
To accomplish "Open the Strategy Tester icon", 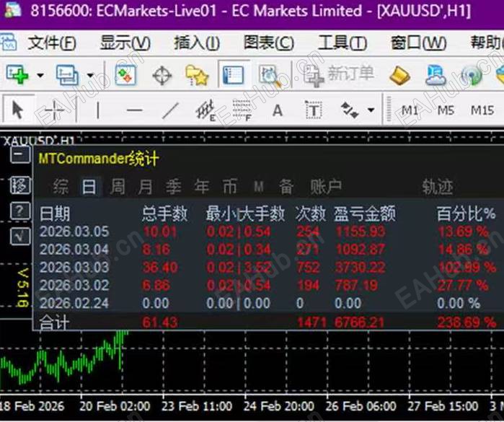I will [270, 76].
